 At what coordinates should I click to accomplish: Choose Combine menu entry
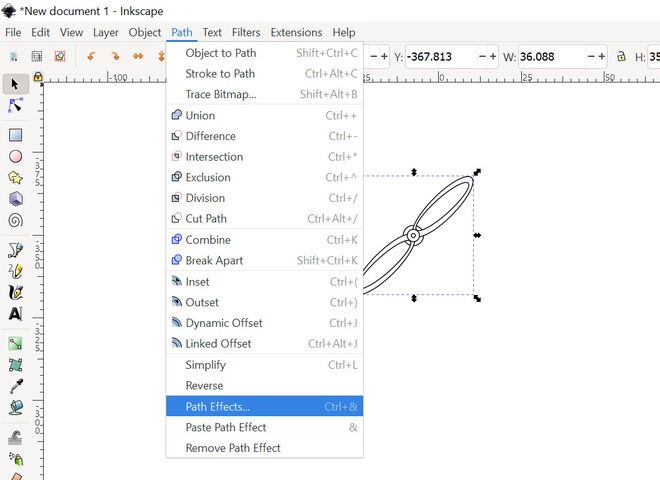[x=265, y=240]
